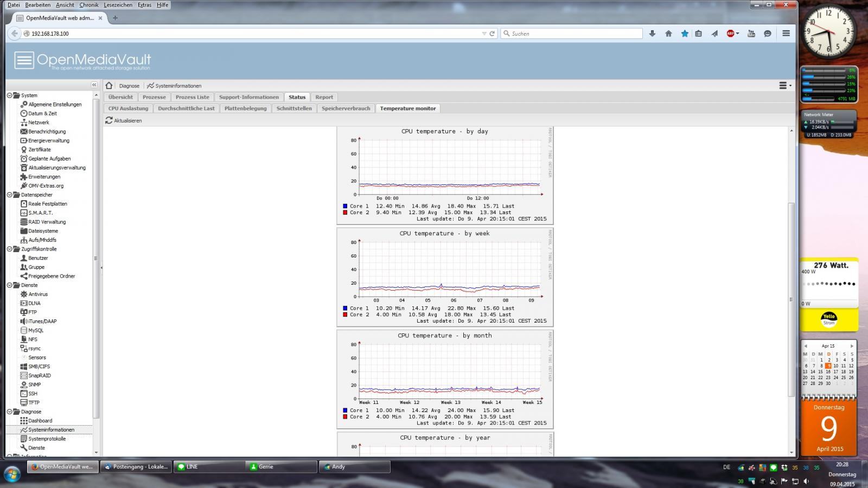This screenshot has height=488, width=868.
Task: Switch to the Support-Informationen tab
Action: coord(249,97)
